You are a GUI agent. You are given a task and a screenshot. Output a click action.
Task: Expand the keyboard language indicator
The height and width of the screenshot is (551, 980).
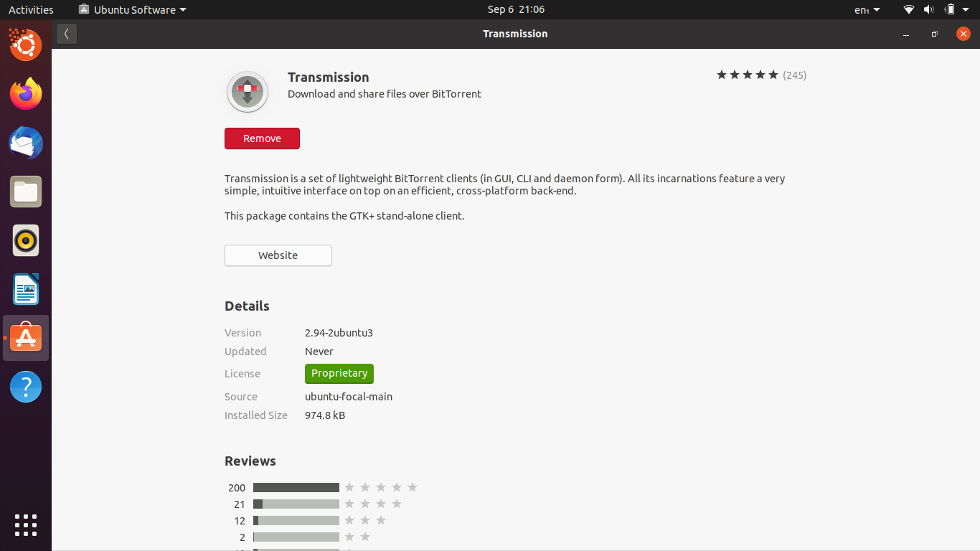867,9
